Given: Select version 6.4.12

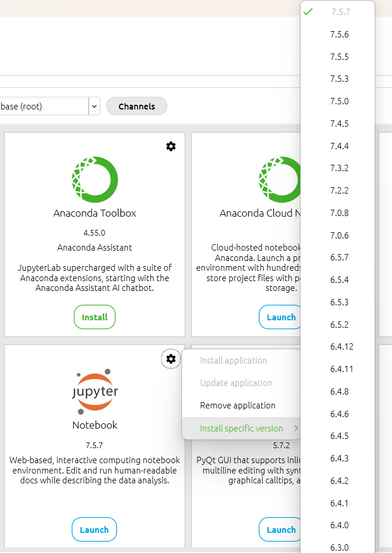Looking at the screenshot, I should 337,347.
